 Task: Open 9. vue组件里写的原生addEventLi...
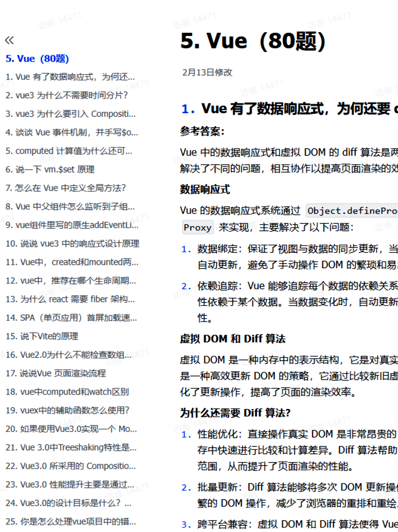[72, 225]
